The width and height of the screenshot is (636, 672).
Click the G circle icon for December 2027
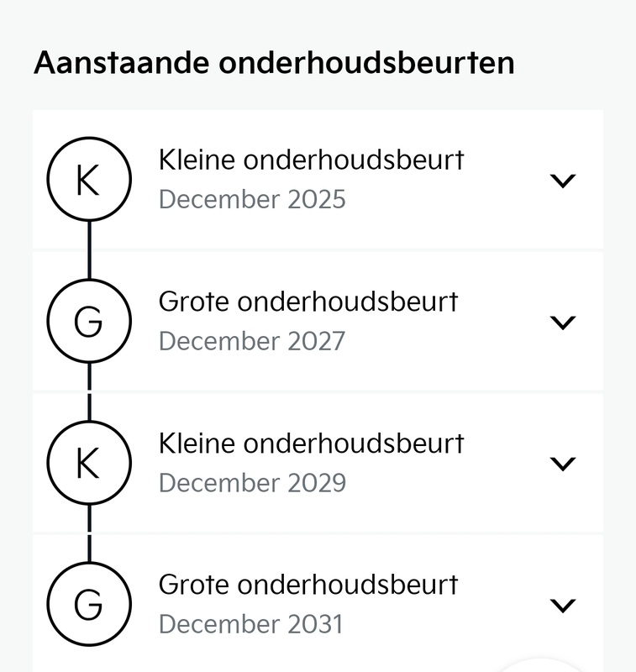coord(88,322)
